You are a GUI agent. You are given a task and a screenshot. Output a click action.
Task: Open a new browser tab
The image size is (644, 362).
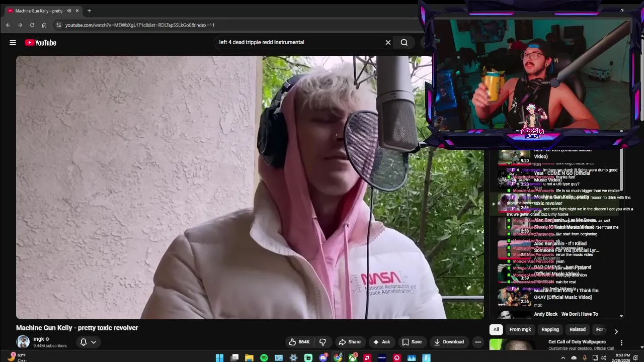click(89, 11)
